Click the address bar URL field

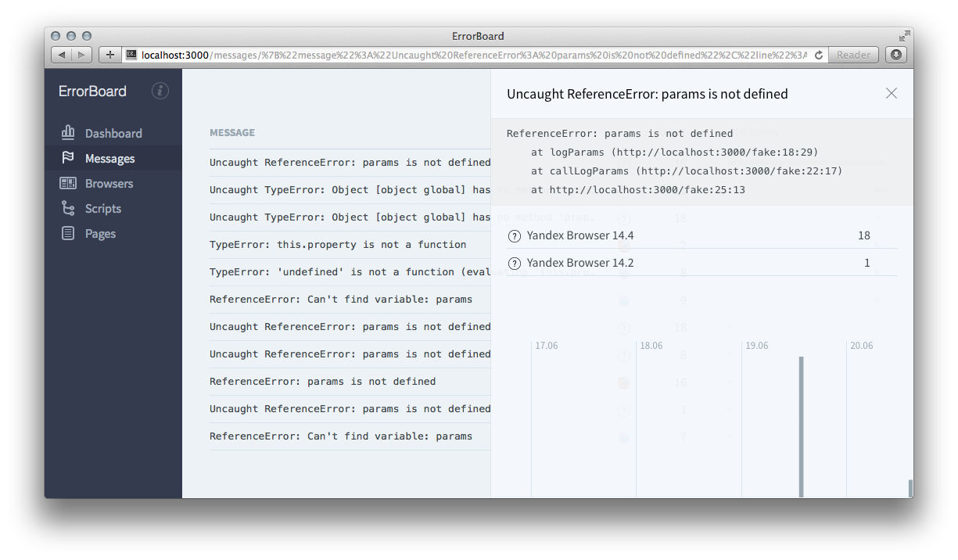[474, 55]
